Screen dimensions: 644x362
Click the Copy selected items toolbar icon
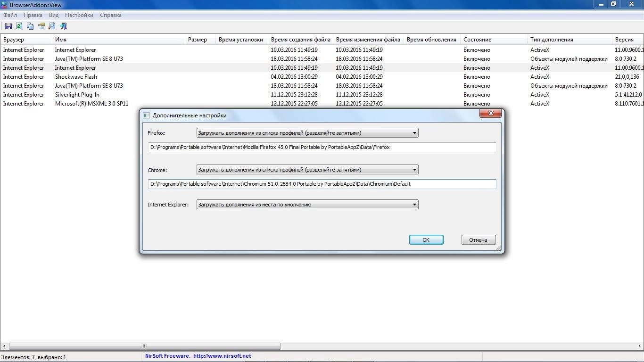(x=30, y=26)
